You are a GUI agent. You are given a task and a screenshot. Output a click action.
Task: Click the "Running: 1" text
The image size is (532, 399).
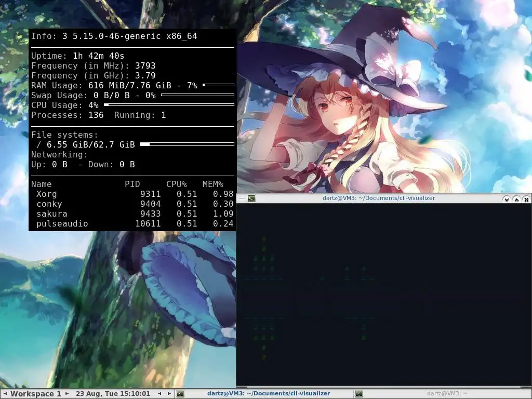tap(140, 115)
